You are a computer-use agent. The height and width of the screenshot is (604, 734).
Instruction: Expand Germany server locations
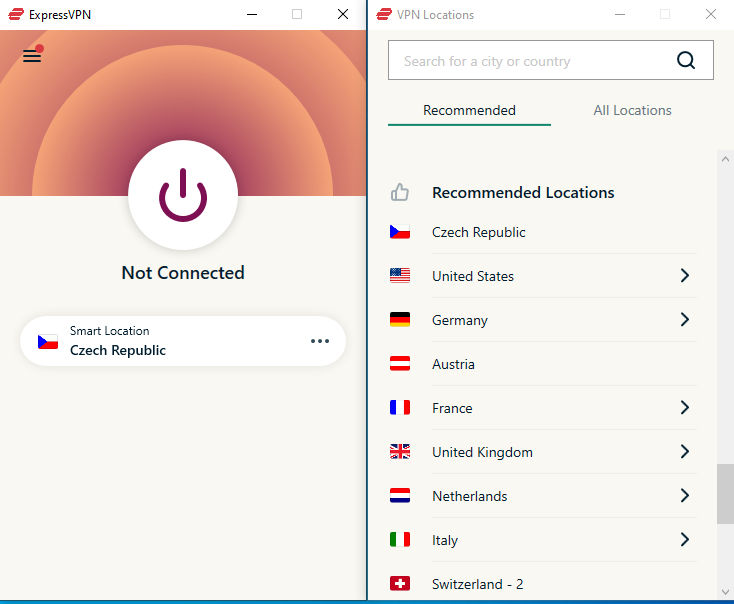684,320
